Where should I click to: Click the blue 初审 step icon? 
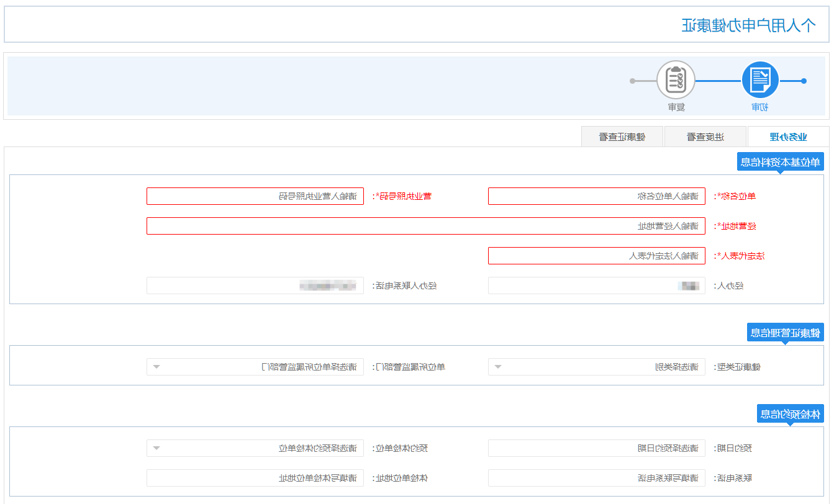tap(760, 80)
